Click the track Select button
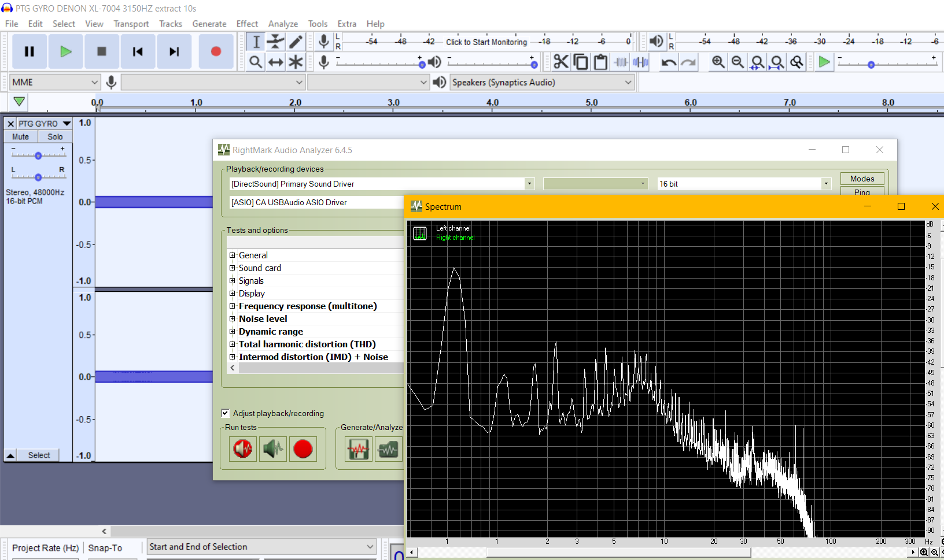 tap(39, 455)
